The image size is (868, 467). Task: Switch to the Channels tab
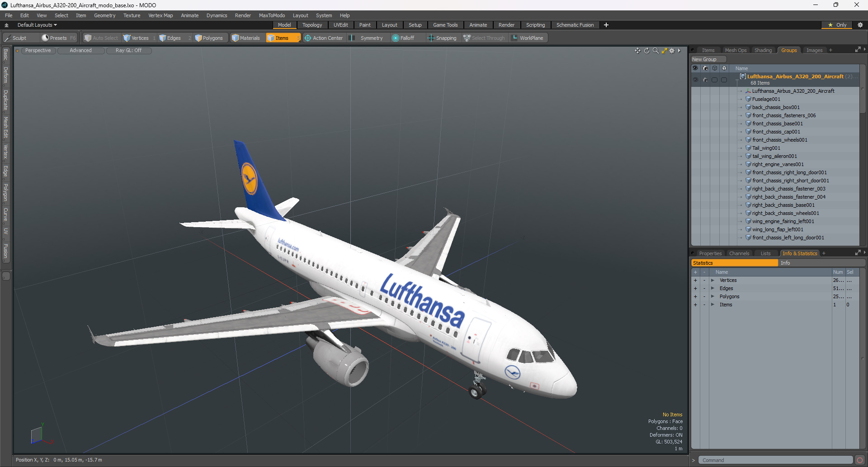(x=739, y=253)
